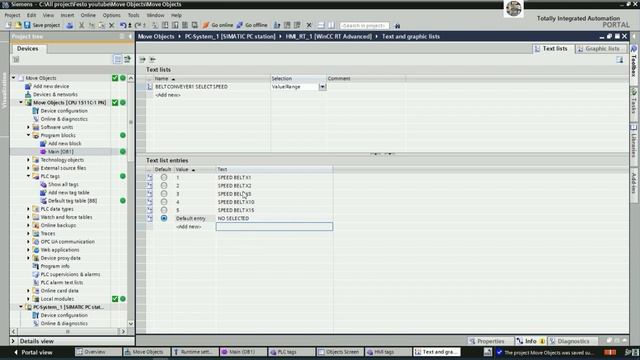This screenshot has height=360, width=640.
Task: Open Default tag table [88]
Action: [72, 201]
